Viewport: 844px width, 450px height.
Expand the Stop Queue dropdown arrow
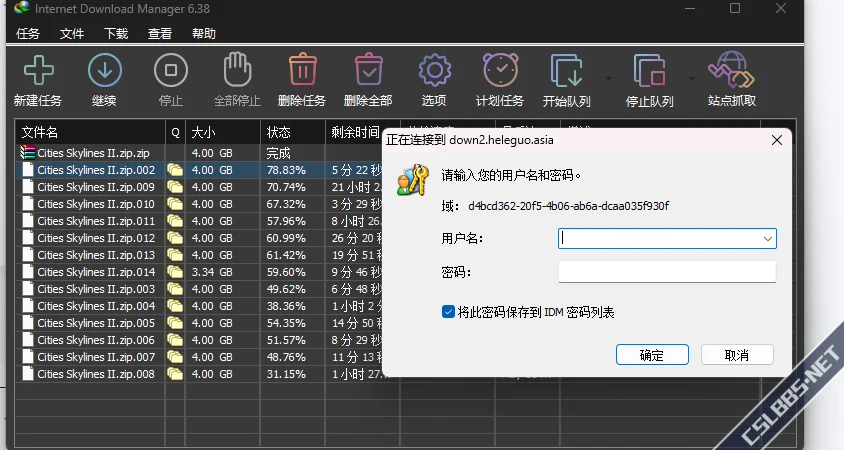click(691, 79)
